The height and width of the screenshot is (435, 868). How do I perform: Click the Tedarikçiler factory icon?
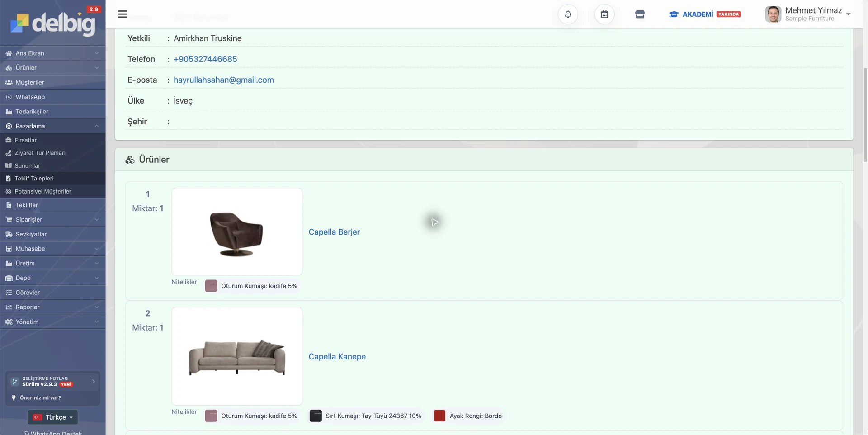9,112
